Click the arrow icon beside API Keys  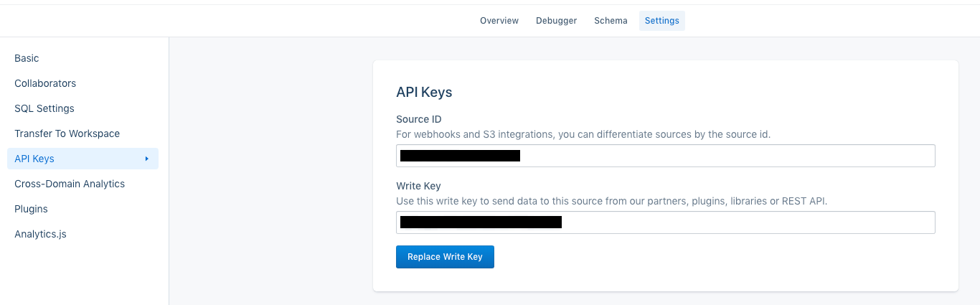click(146, 159)
